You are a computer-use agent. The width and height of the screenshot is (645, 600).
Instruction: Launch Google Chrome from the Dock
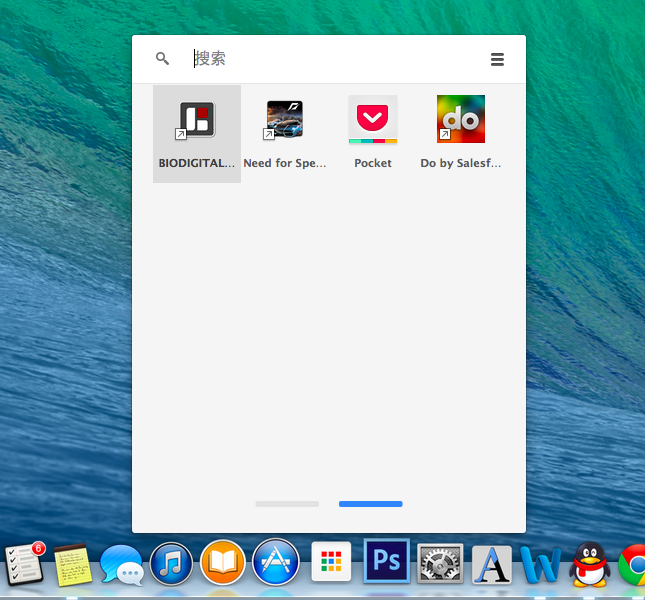click(632, 565)
